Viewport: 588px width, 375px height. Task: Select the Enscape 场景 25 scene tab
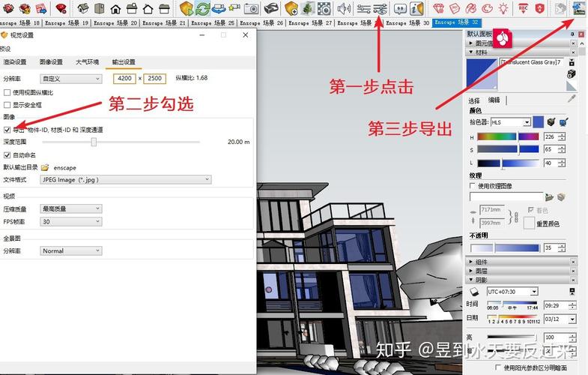(213, 23)
